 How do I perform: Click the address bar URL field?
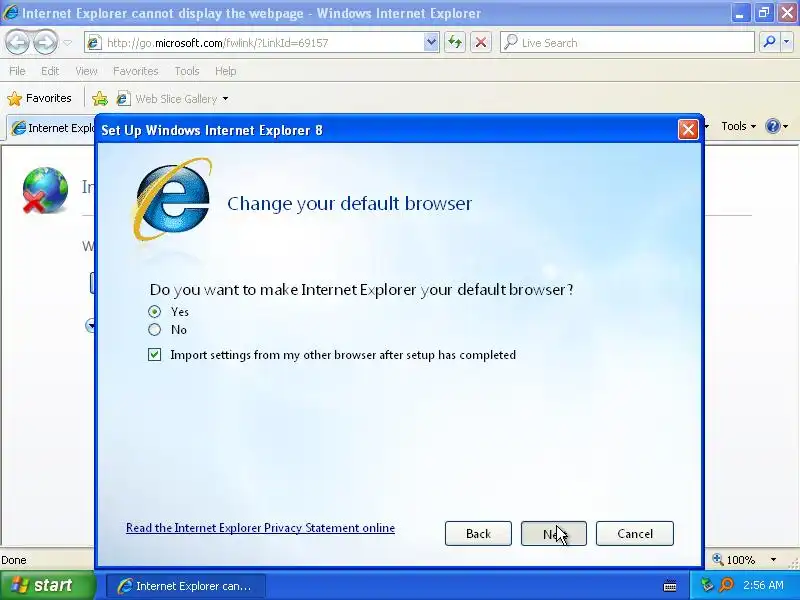(254, 43)
